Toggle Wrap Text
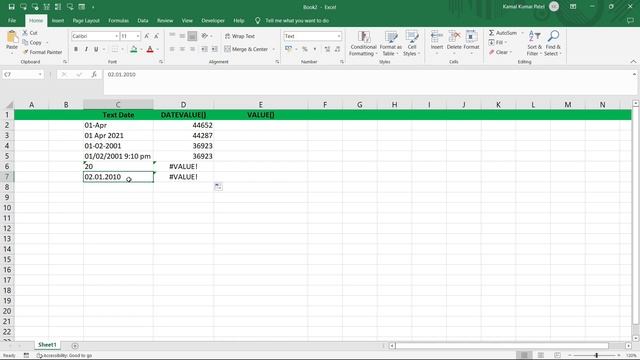640x360 pixels. (x=240, y=36)
